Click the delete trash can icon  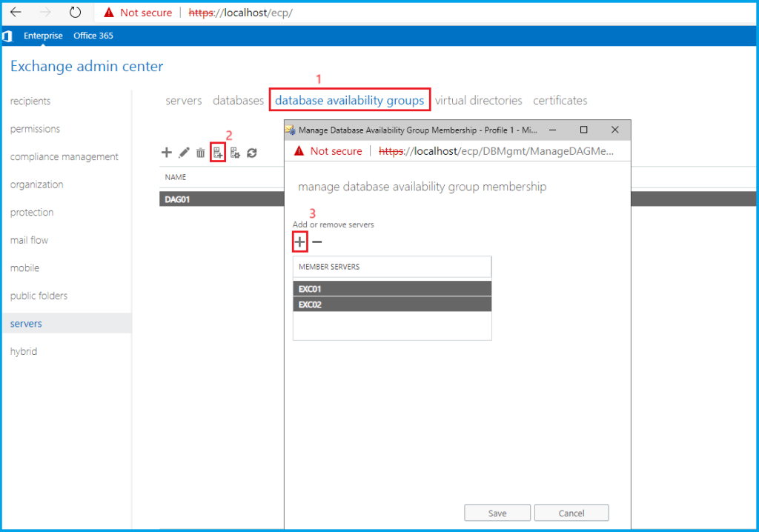pyautogui.click(x=201, y=153)
